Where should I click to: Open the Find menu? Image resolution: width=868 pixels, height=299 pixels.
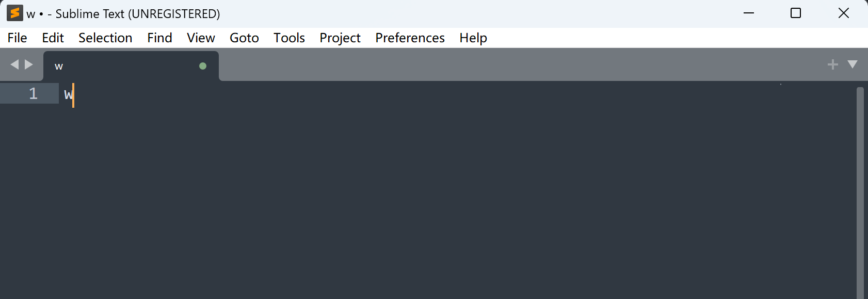[159, 38]
